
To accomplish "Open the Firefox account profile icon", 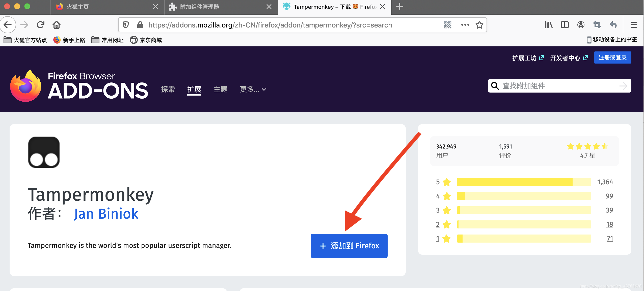I will [x=581, y=25].
